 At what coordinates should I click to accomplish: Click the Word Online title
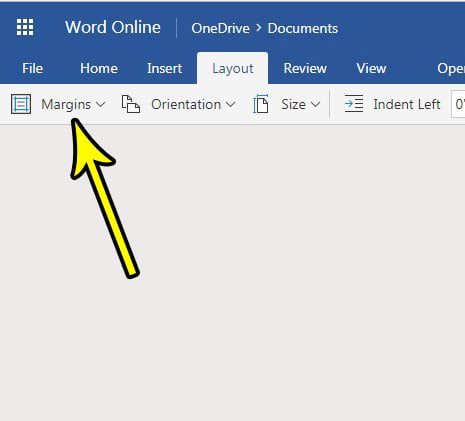(113, 27)
